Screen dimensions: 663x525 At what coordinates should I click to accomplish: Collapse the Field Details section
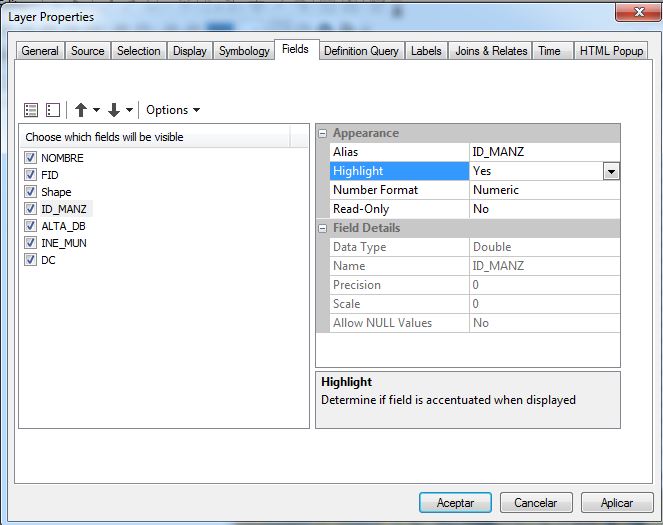(x=323, y=228)
